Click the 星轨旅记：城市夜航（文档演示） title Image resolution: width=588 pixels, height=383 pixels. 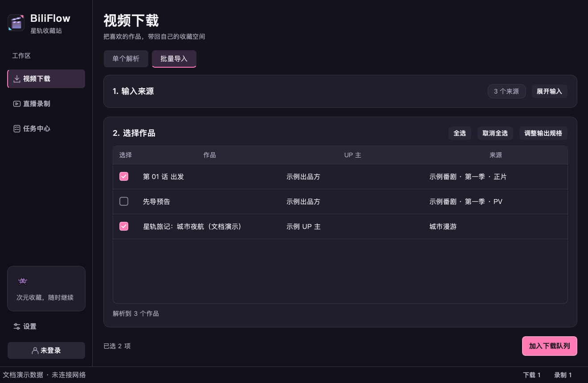(194, 227)
